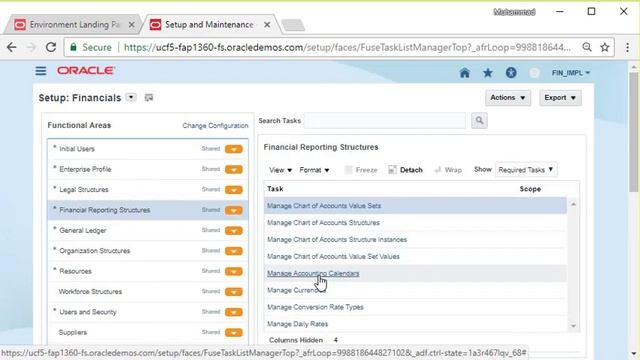
Task: Open Resources orange action dropdown
Action: coord(233,271)
